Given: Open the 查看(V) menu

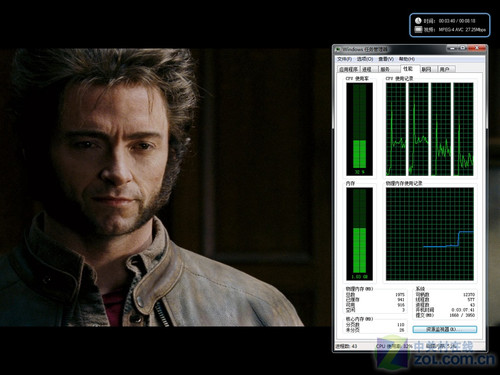Looking at the screenshot, I should pos(386,59).
